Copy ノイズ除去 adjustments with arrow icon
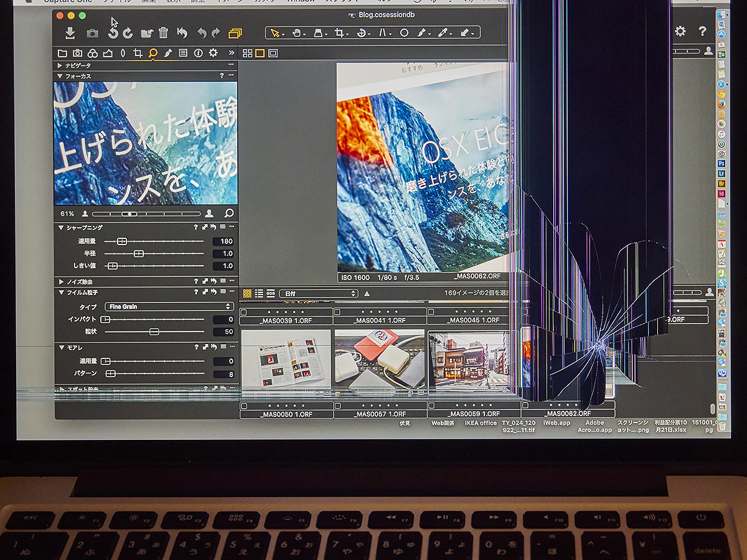 click(x=205, y=282)
